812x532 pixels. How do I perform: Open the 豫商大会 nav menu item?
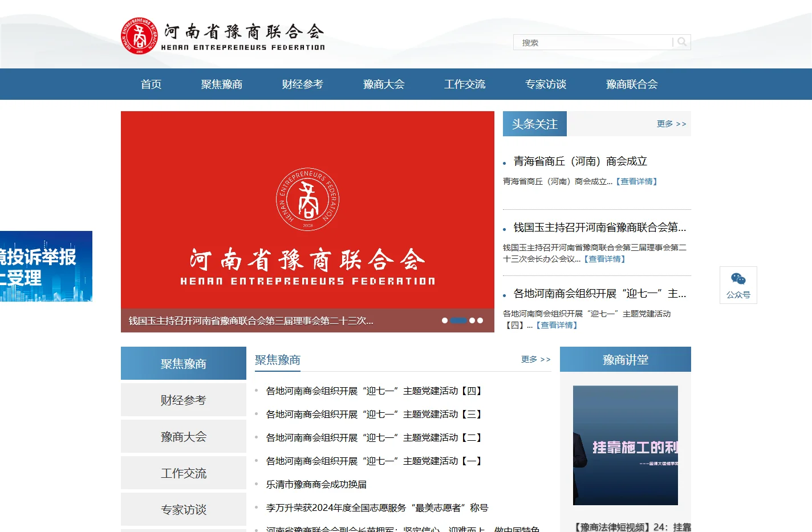[x=384, y=84]
